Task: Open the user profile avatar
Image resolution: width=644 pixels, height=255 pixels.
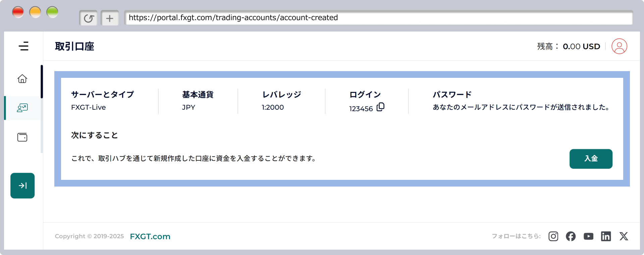Action: (619, 46)
